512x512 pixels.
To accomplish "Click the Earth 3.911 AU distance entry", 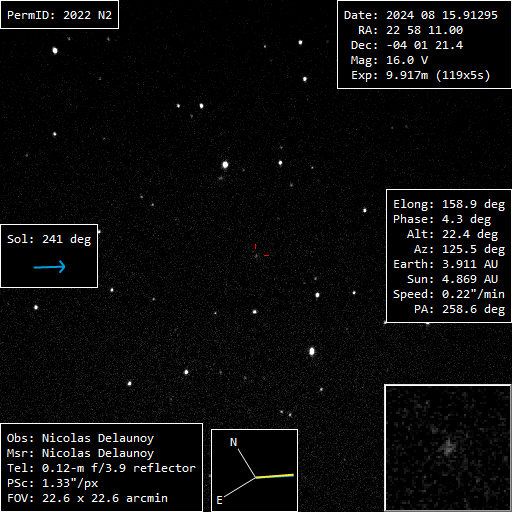I will (445, 264).
